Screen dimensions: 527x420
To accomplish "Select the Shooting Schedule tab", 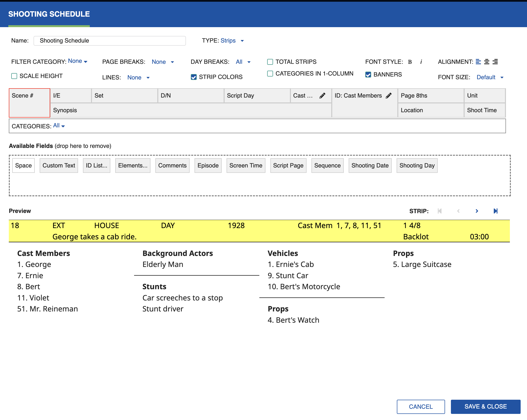I will point(49,14).
